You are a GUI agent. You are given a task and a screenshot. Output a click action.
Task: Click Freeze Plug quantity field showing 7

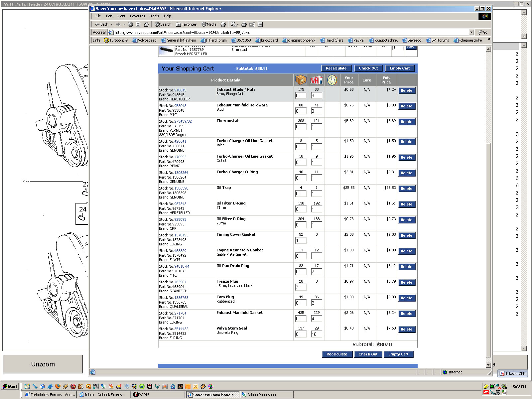pyautogui.click(x=301, y=287)
